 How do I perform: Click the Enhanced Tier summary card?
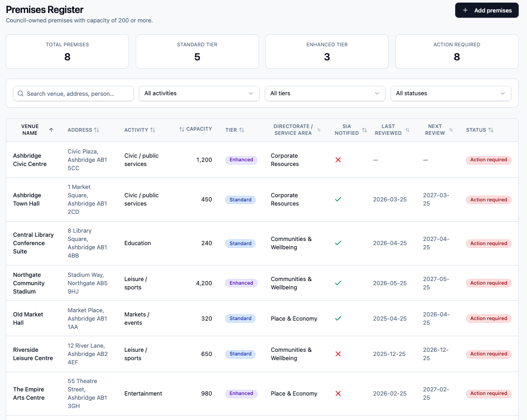327,52
